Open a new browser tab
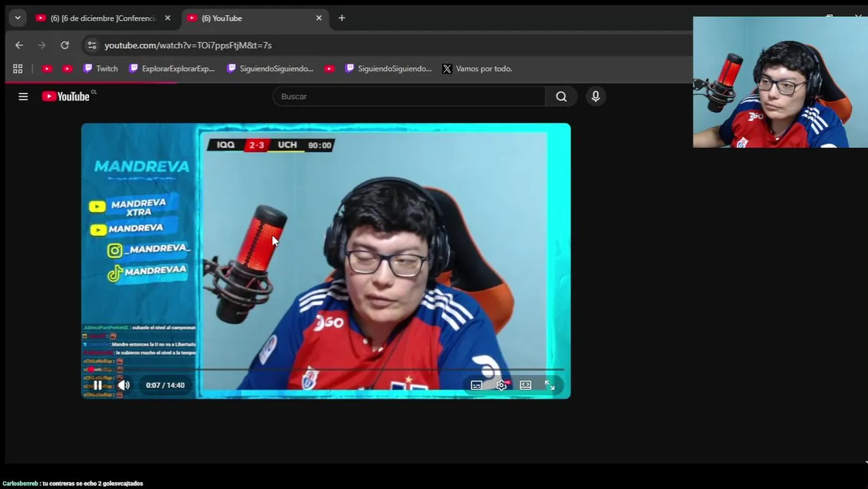This screenshot has width=868, height=489. [342, 18]
